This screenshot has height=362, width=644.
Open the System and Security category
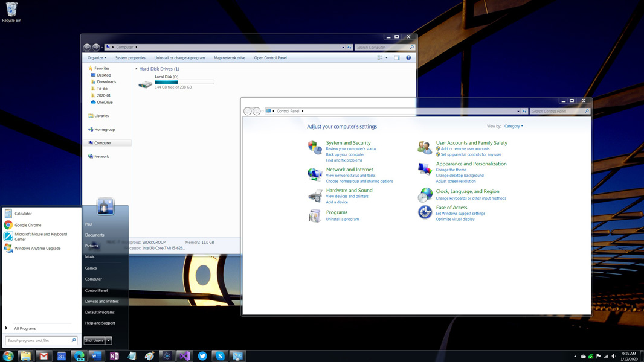pyautogui.click(x=348, y=143)
